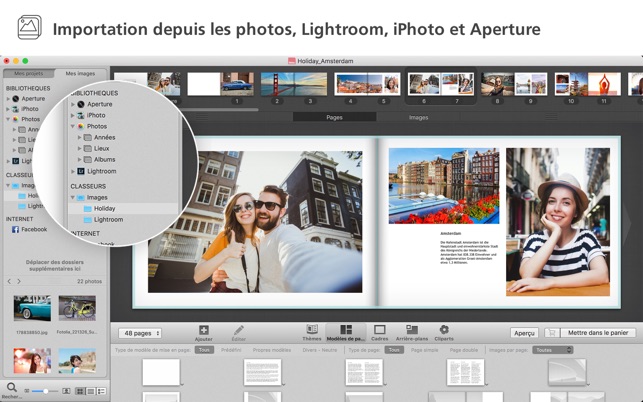
Task: Click the Aperçu button
Action: (x=524, y=333)
